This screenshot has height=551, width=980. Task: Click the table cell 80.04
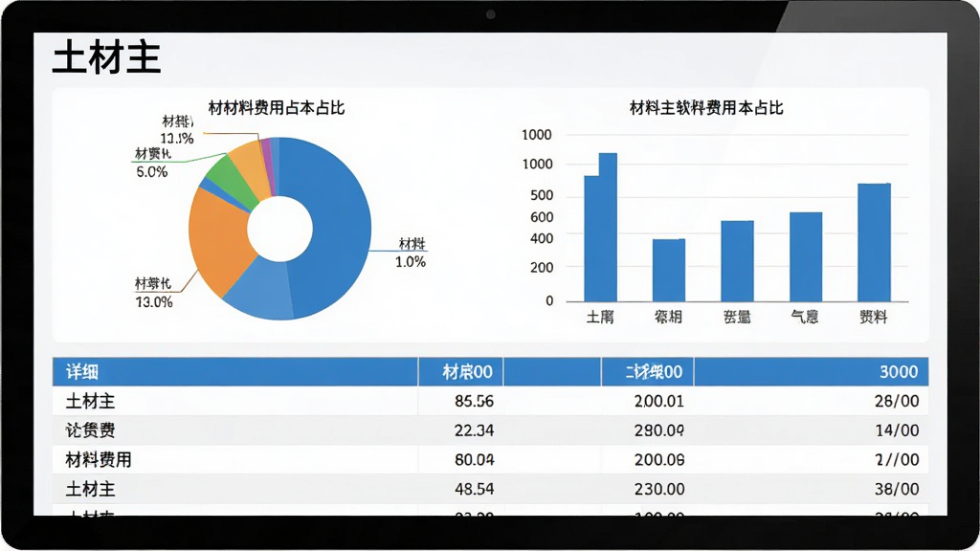[x=475, y=460]
